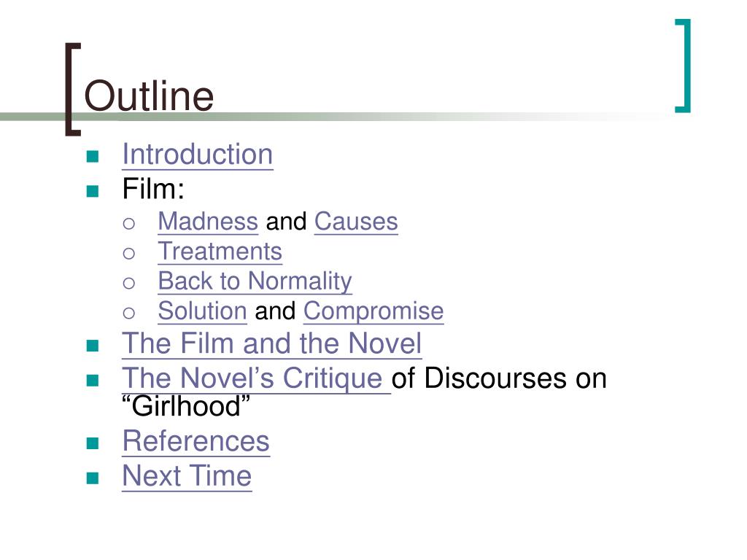Jump to The Film and the Novel
This screenshot has width=747, height=560.
click(x=272, y=343)
